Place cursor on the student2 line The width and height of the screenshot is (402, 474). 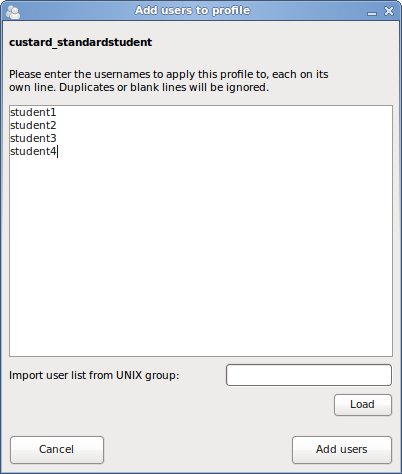[x=33, y=125]
